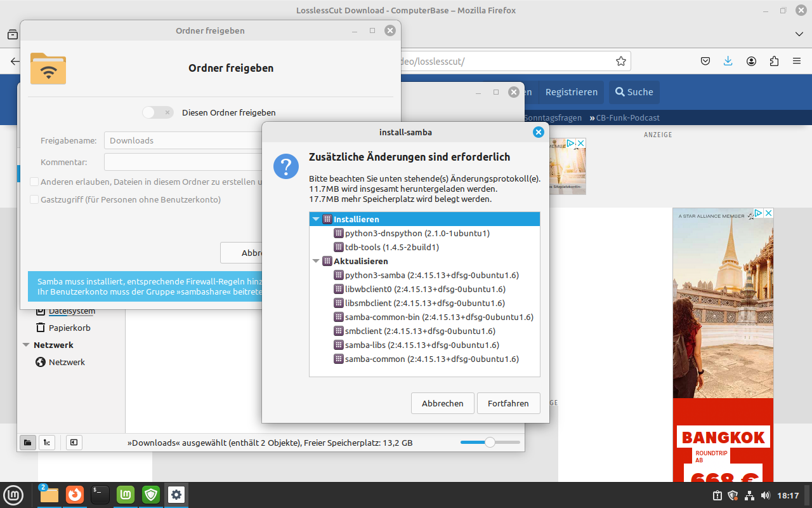This screenshot has width=812, height=508.
Task: Select the libwbclient0 package row
Action: pos(424,289)
